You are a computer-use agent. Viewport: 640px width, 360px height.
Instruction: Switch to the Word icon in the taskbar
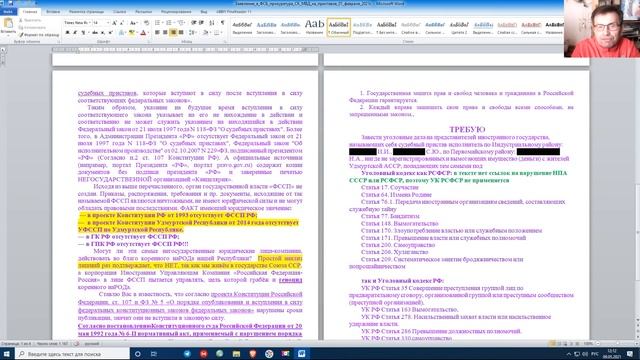[301, 353]
